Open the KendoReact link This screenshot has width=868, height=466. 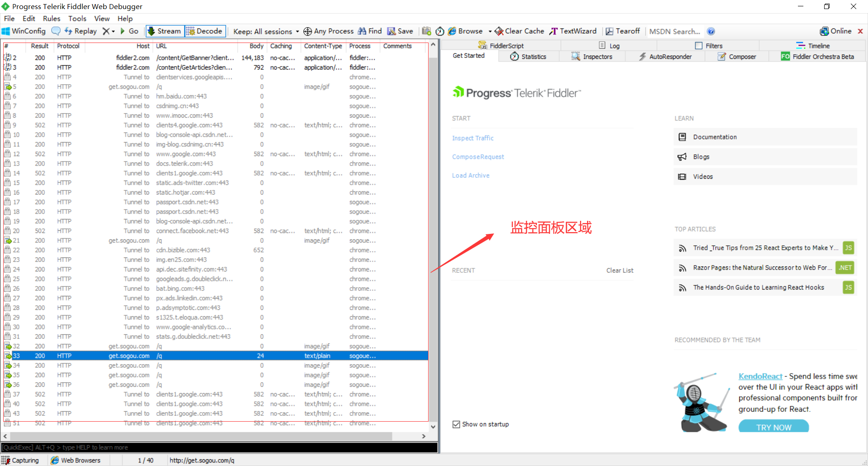click(760, 376)
